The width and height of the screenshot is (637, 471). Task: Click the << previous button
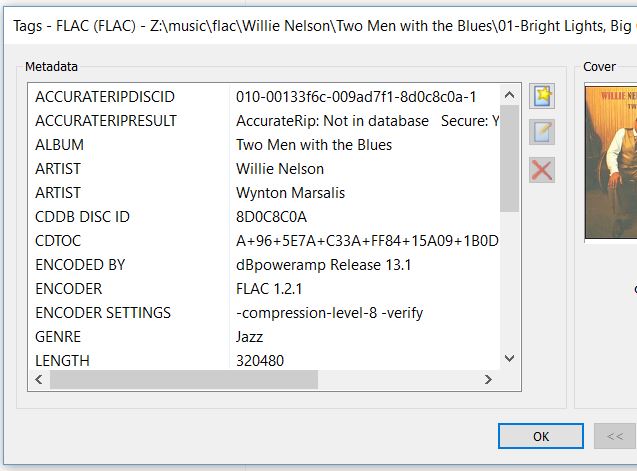[x=614, y=436]
